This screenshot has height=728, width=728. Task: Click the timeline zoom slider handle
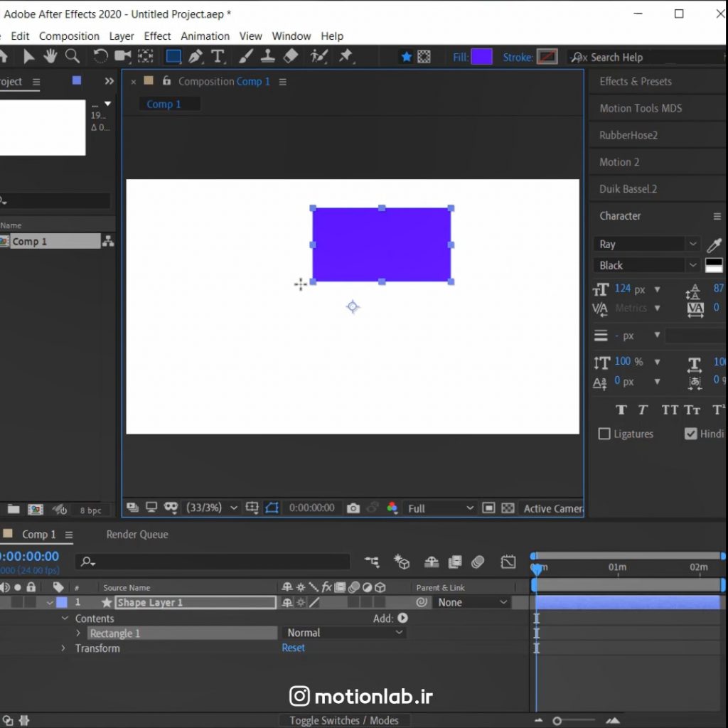(557, 721)
